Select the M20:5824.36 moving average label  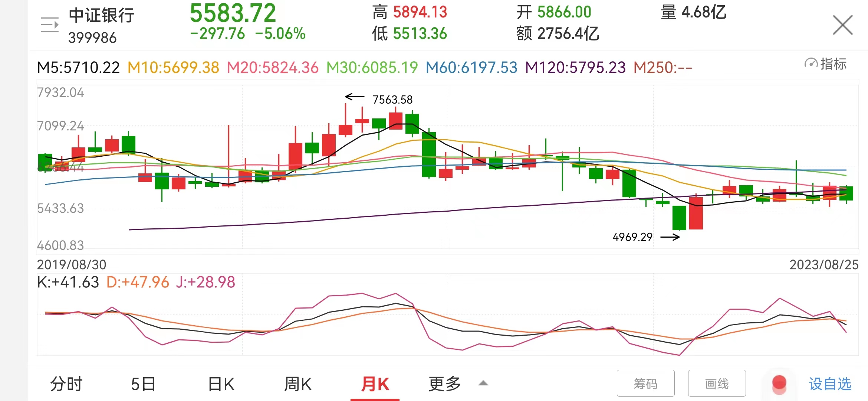coord(273,68)
